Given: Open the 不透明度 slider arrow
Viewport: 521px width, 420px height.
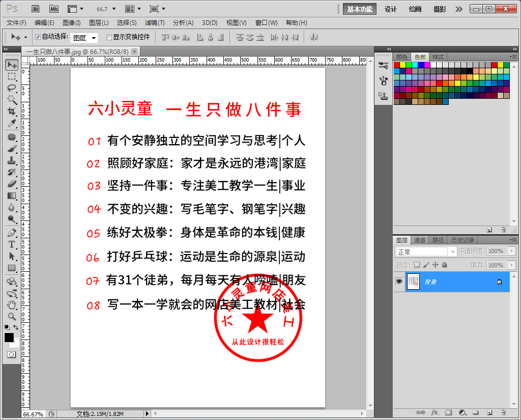Looking at the screenshot, I should tap(512, 251).
